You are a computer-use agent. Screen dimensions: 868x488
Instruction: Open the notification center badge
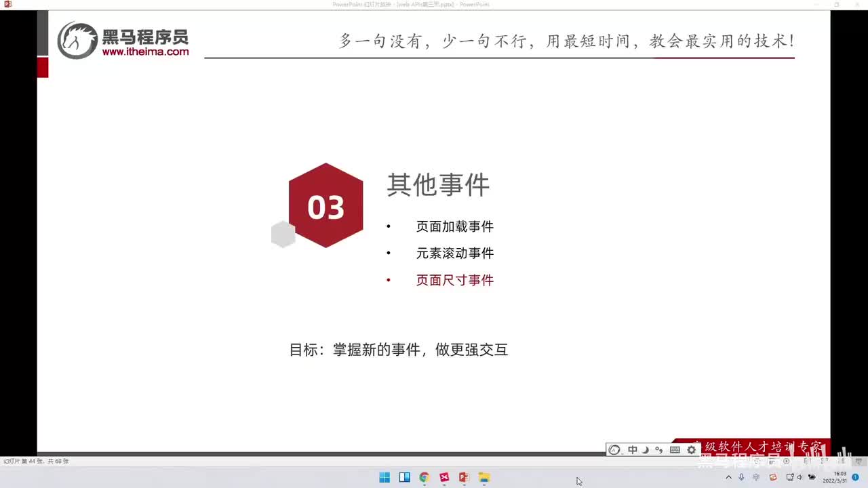click(x=855, y=477)
